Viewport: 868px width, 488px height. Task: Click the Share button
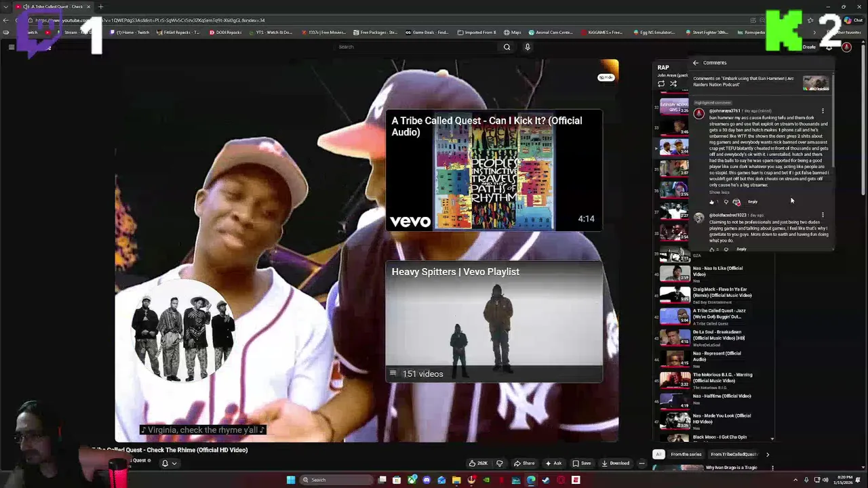(524, 464)
